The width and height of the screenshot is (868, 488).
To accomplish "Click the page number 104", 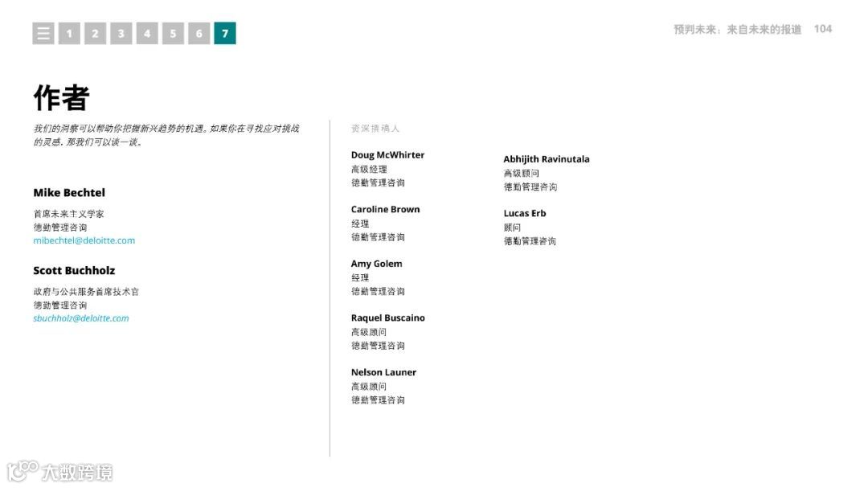I will tap(823, 29).
